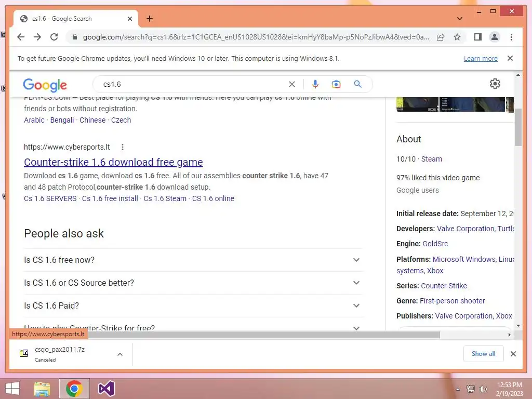Image resolution: width=532 pixels, height=399 pixels.
Task: Start a voice search with microphone
Action: tap(315, 84)
